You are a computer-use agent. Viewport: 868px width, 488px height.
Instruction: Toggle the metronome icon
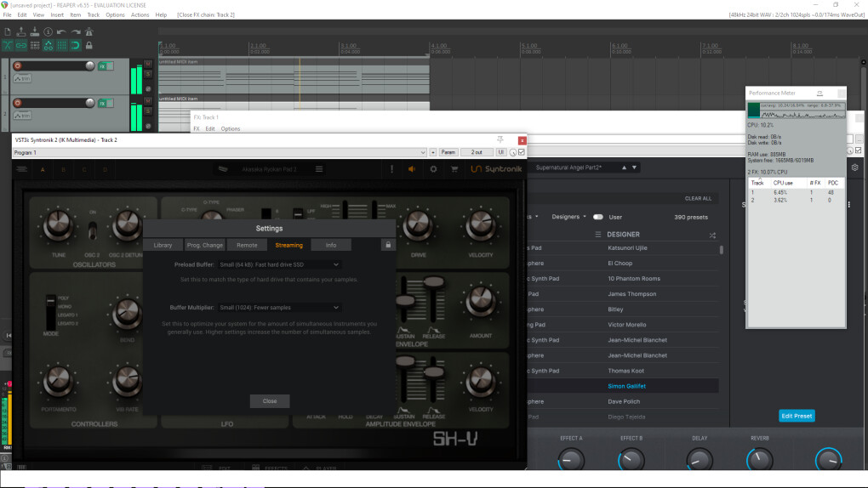pyautogui.click(x=89, y=32)
